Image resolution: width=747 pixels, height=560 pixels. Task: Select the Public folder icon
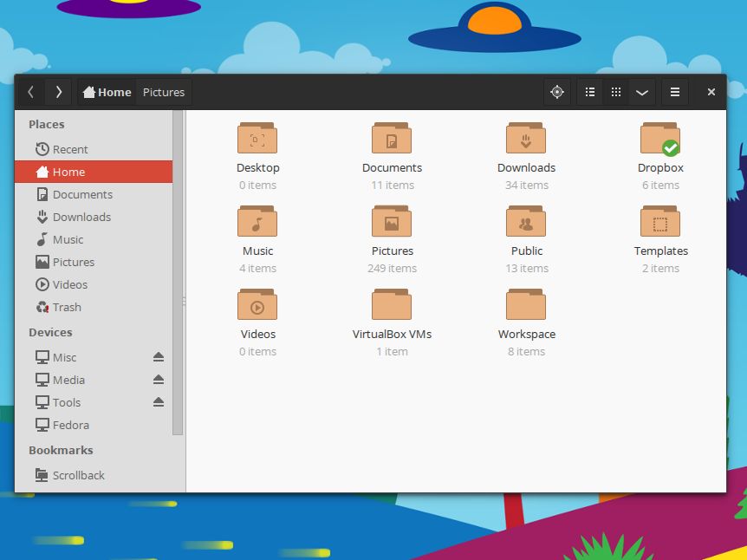(x=526, y=221)
